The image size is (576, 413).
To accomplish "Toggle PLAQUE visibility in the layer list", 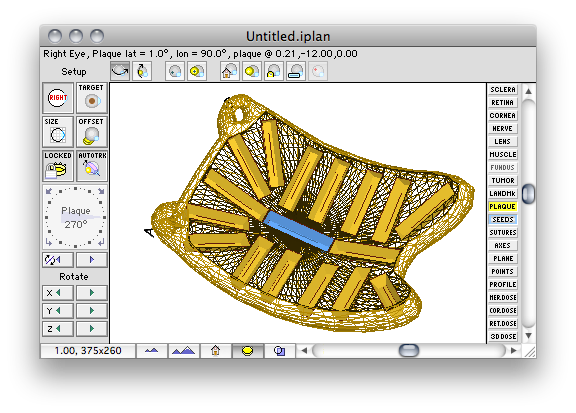I will [503, 206].
